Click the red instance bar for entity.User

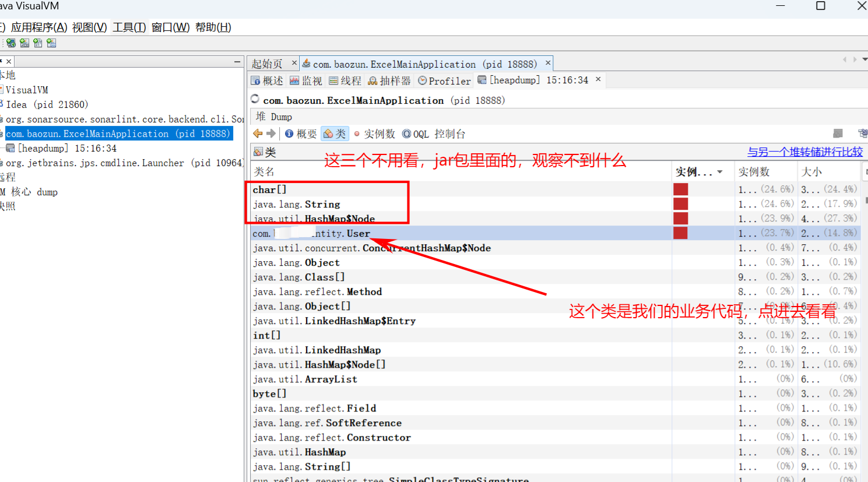680,233
